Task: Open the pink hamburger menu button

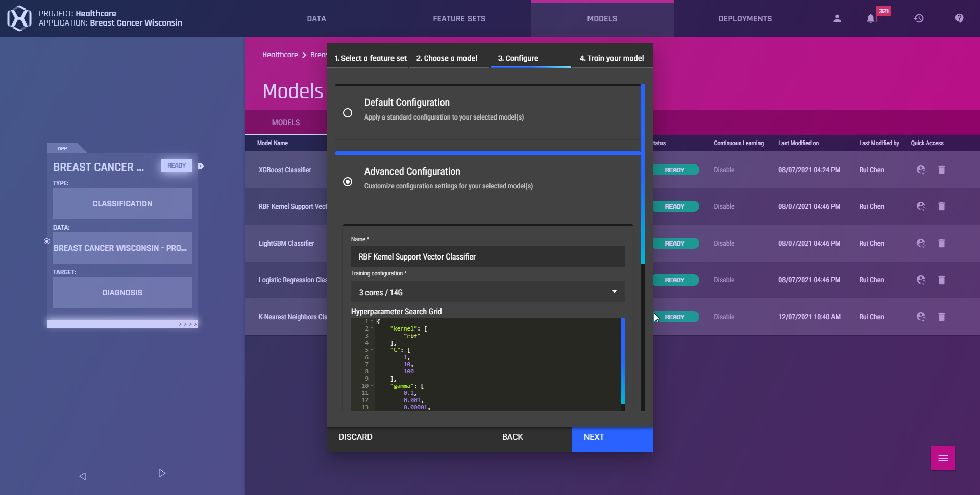Action: tap(943, 458)
